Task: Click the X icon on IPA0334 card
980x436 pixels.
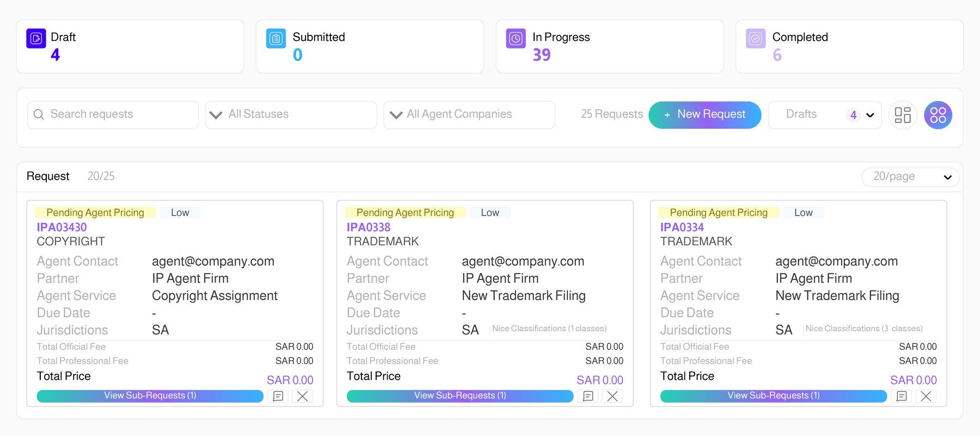Action: pyautogui.click(x=926, y=396)
